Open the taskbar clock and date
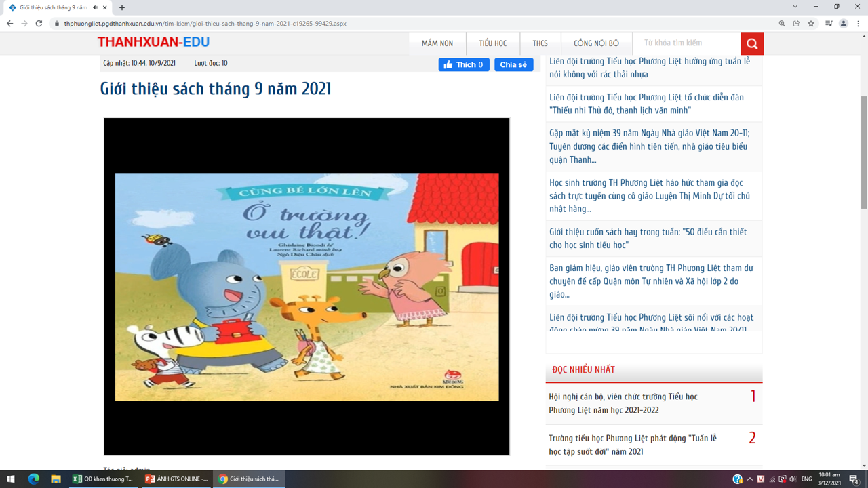868x488 pixels. 829,479
